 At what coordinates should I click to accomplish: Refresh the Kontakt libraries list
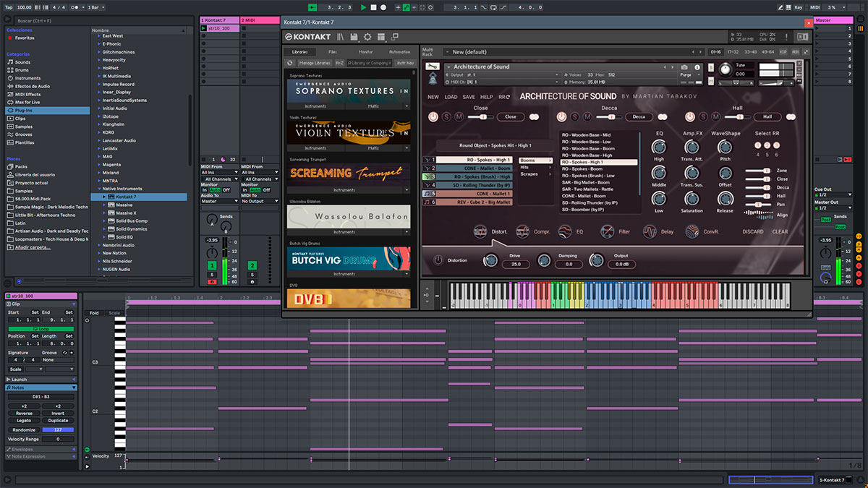[x=290, y=63]
